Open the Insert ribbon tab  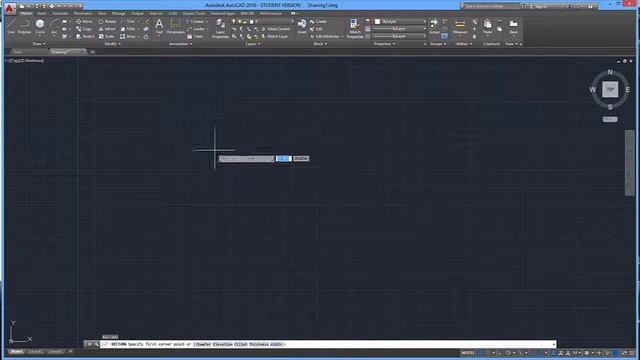[x=42, y=13]
